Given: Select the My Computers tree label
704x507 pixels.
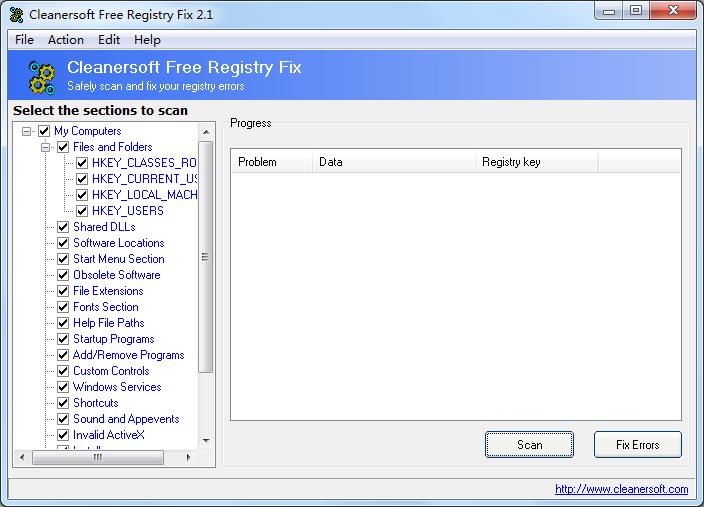Looking at the screenshot, I should pyautogui.click(x=88, y=131).
